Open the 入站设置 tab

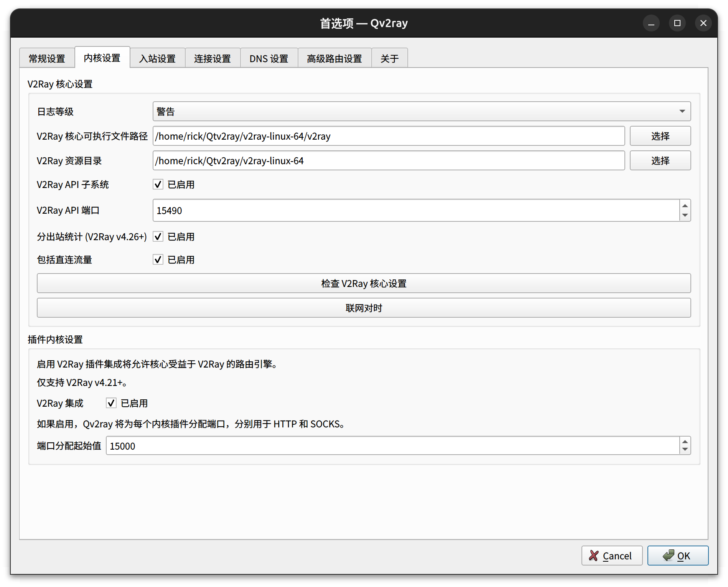click(x=157, y=58)
